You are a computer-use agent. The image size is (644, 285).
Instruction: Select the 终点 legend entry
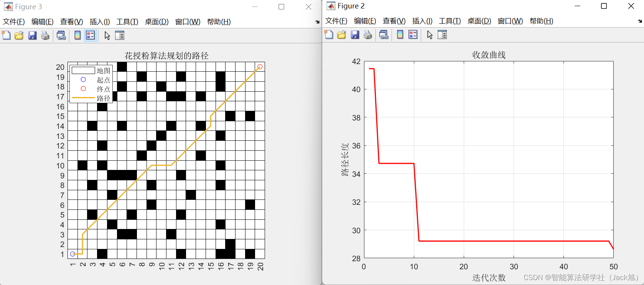(x=91, y=89)
